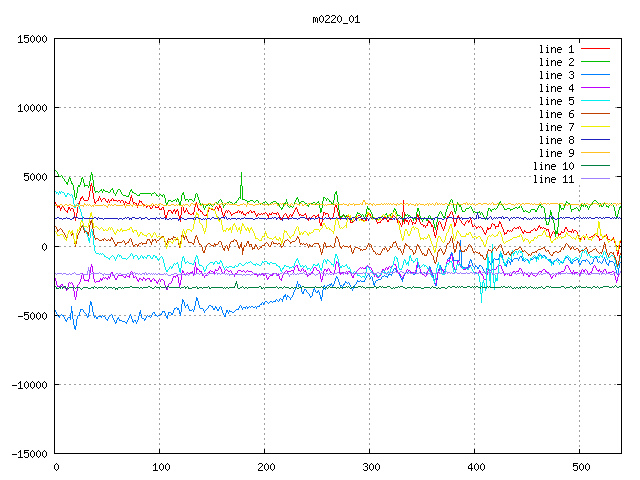Select the "line 10" legend label

553,166
